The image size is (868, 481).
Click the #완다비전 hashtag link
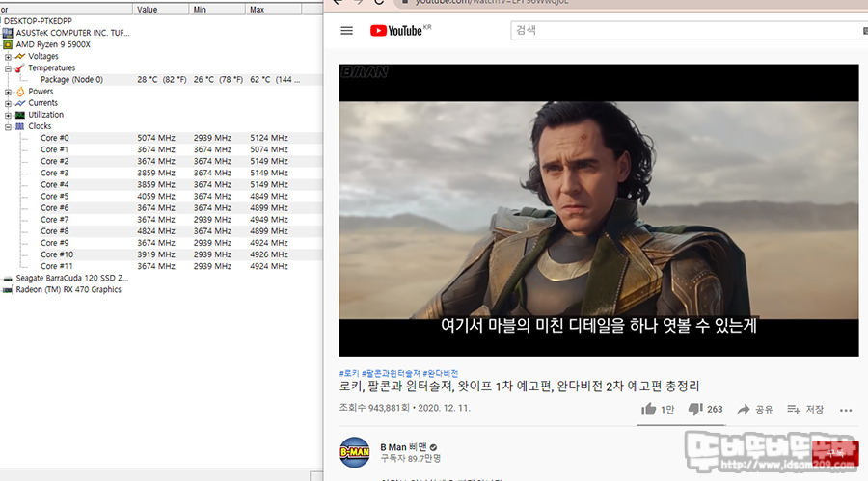point(441,374)
